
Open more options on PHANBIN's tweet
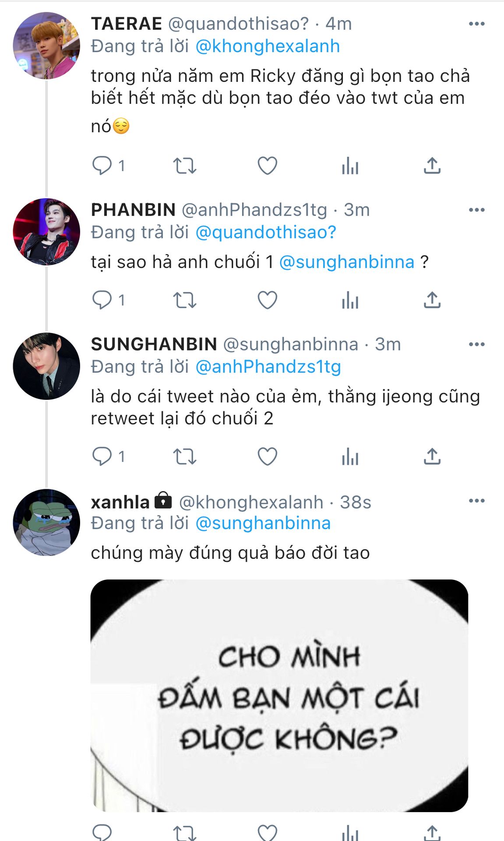point(476,210)
